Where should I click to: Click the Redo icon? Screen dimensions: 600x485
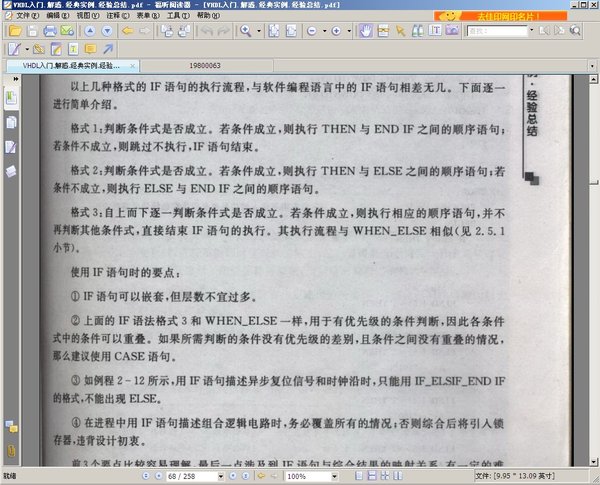[224, 31]
